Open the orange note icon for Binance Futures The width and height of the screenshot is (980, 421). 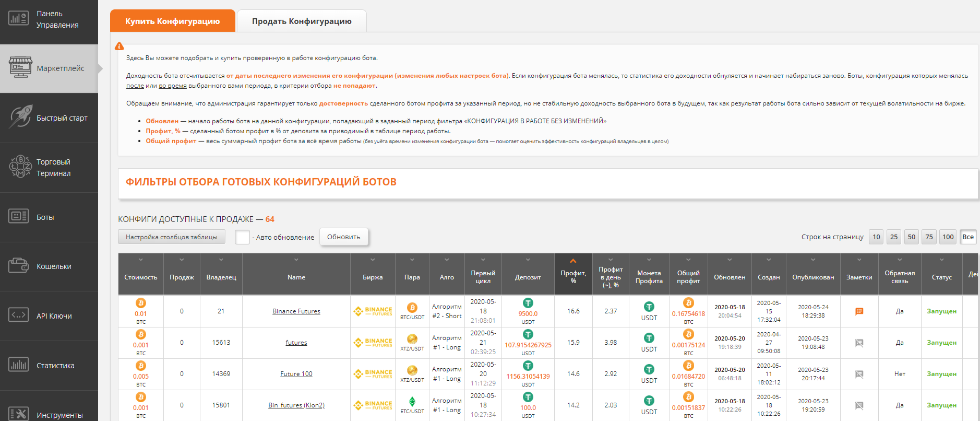click(859, 311)
